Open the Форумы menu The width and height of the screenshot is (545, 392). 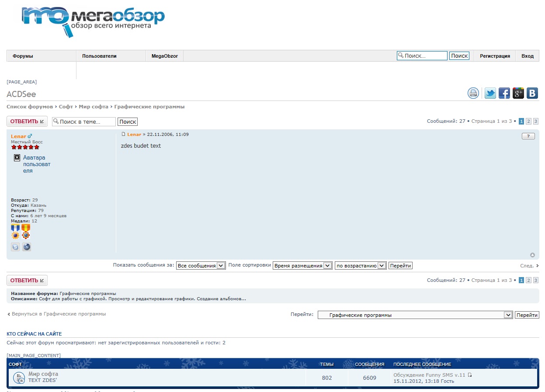click(x=42, y=56)
